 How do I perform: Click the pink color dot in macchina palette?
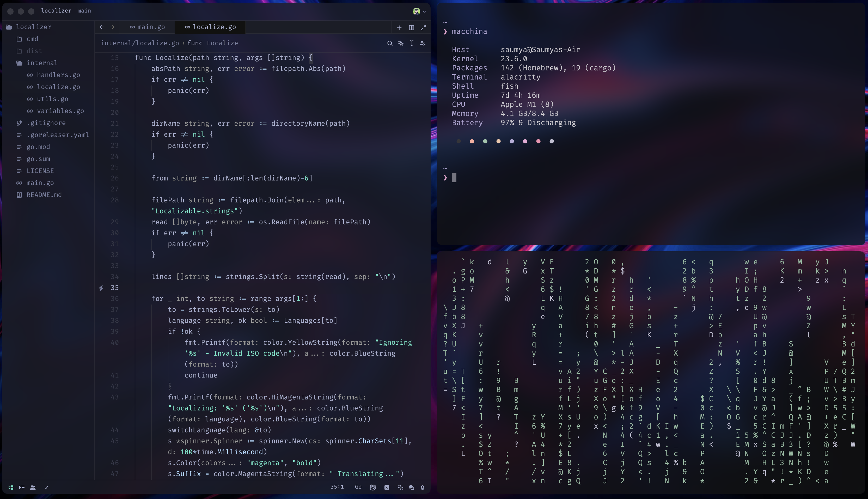click(538, 141)
